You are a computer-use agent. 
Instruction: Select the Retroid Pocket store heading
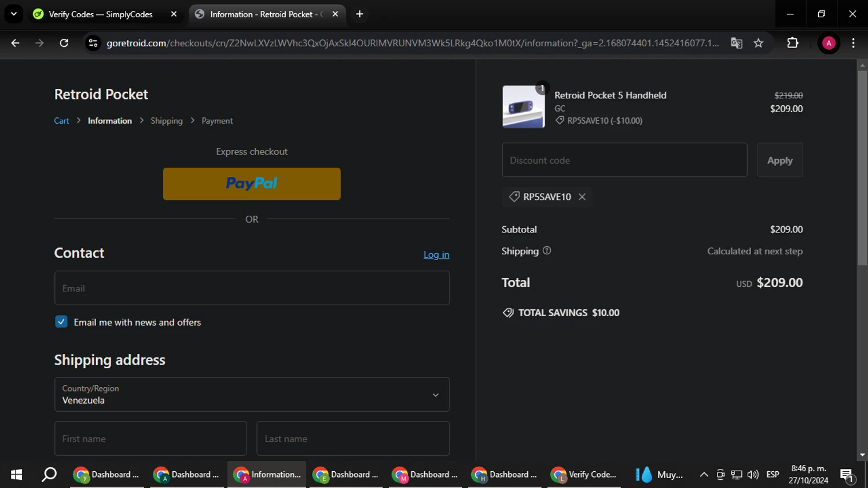[101, 94]
